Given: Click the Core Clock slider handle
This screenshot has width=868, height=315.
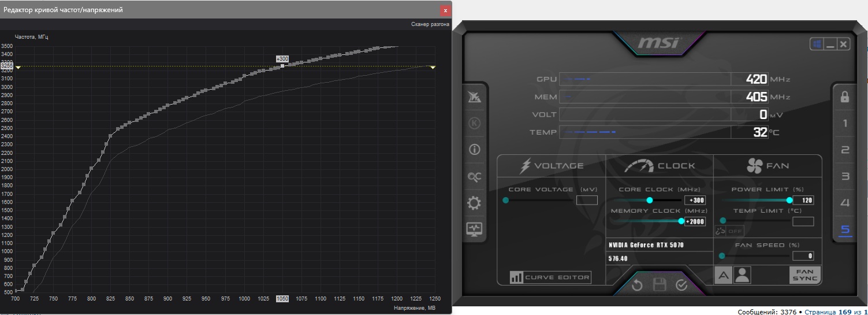Looking at the screenshot, I should [650, 200].
